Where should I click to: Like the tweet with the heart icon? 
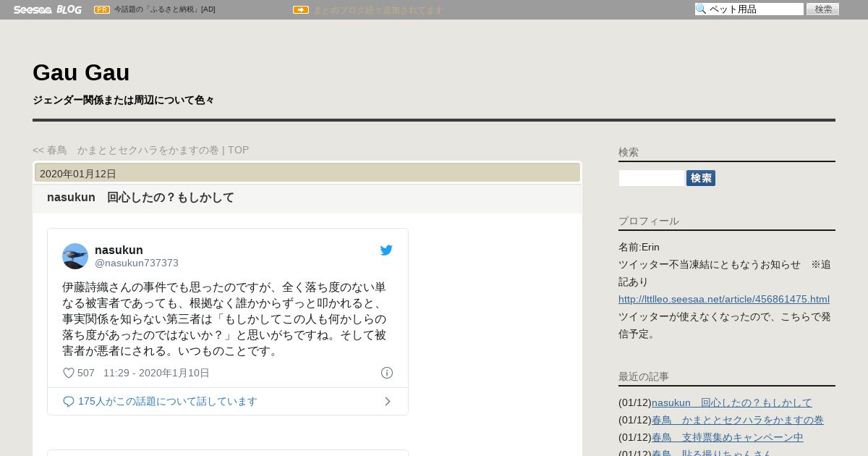[x=69, y=373]
